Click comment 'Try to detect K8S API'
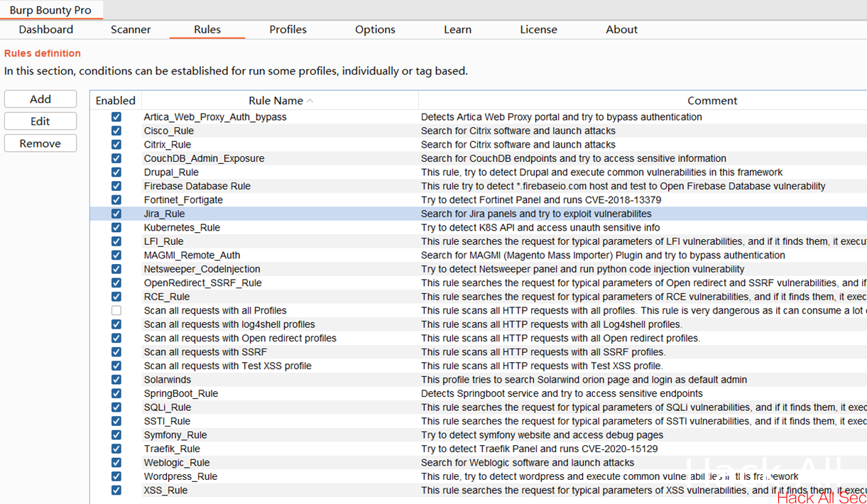 [x=540, y=228]
